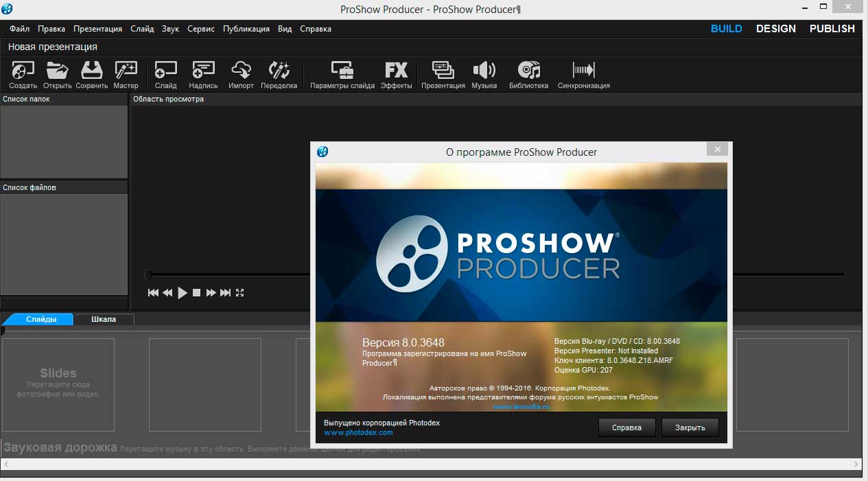
Task: Switch to the BUILD workspace
Action: click(726, 29)
